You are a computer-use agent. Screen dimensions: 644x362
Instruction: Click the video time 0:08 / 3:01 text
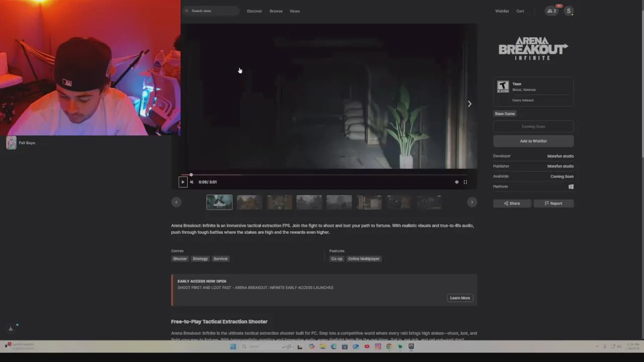pyautogui.click(x=208, y=182)
